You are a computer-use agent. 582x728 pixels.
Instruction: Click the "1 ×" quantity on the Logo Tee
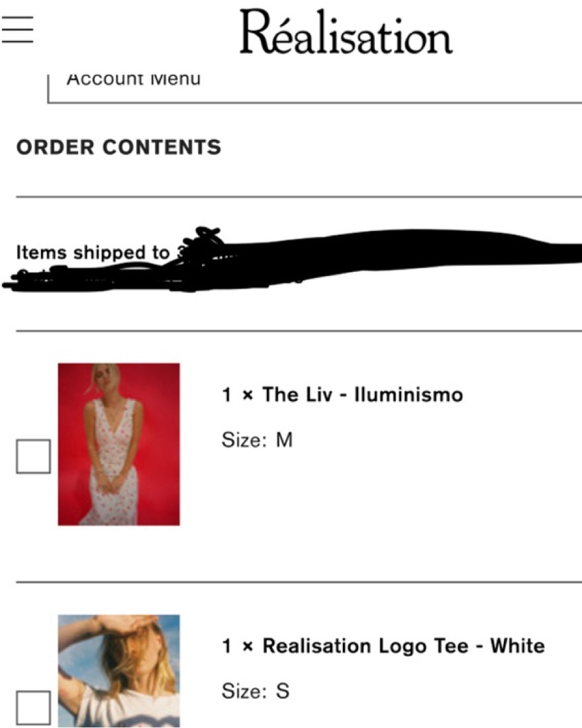tap(237, 647)
